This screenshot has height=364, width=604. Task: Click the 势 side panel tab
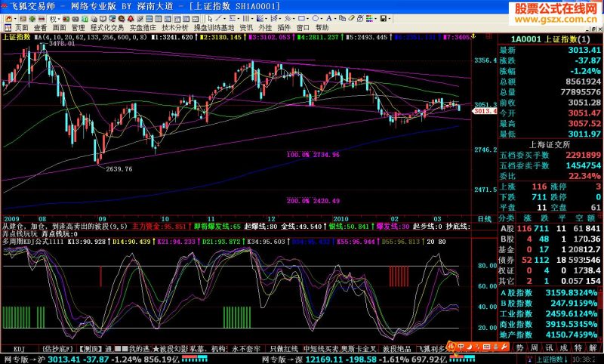[x=519, y=348]
